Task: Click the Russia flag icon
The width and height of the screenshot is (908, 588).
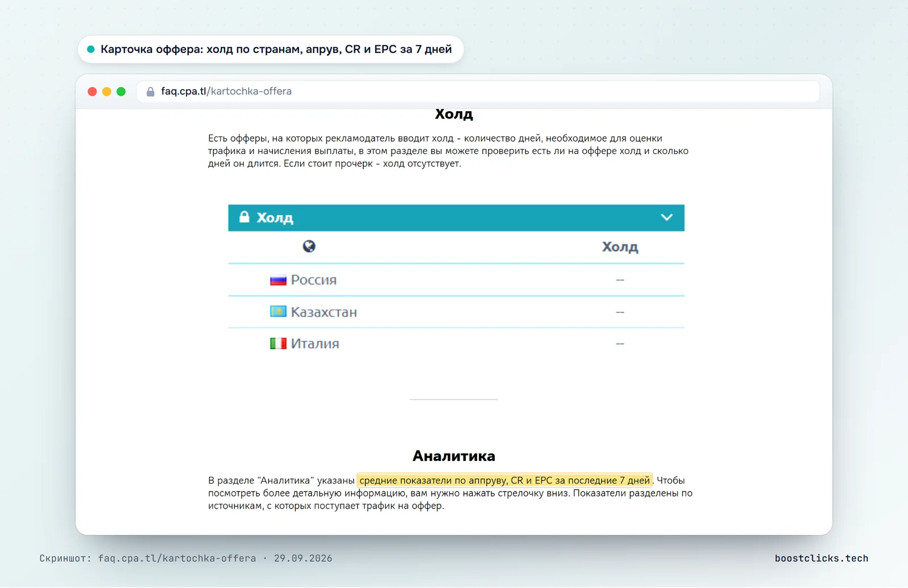Action: pyautogui.click(x=278, y=280)
